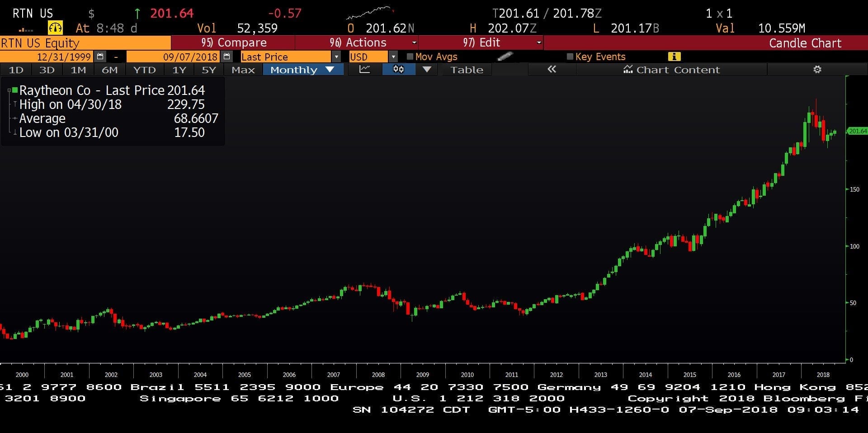Select the candlestick chart type icon

[x=398, y=70]
